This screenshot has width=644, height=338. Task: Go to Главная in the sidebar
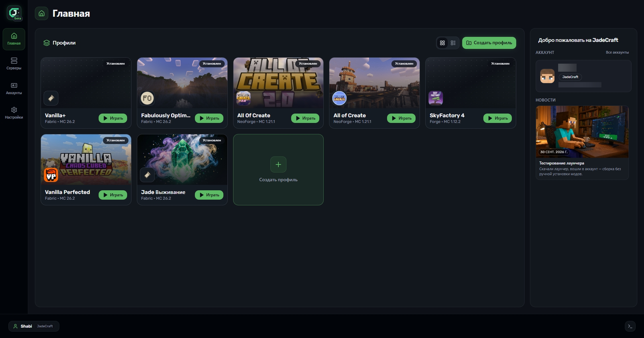(x=14, y=39)
